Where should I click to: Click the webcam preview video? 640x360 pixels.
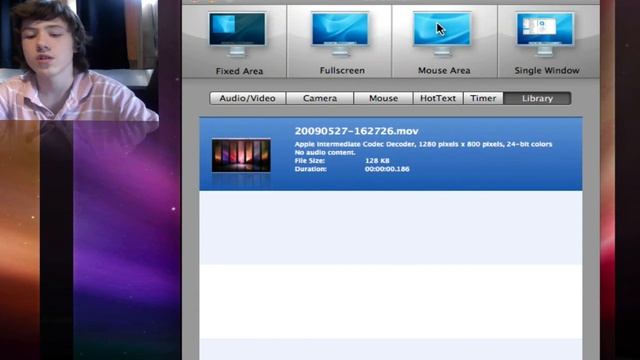79,60
